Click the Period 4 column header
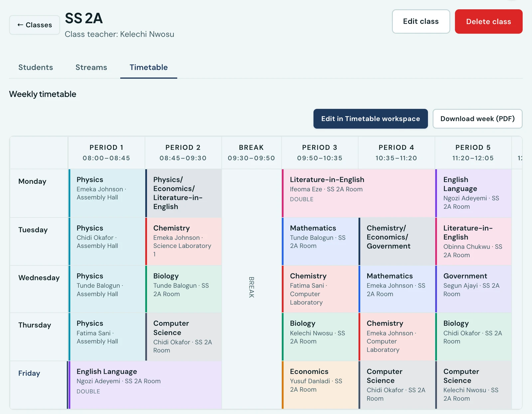The height and width of the screenshot is (414, 532). tap(396, 153)
